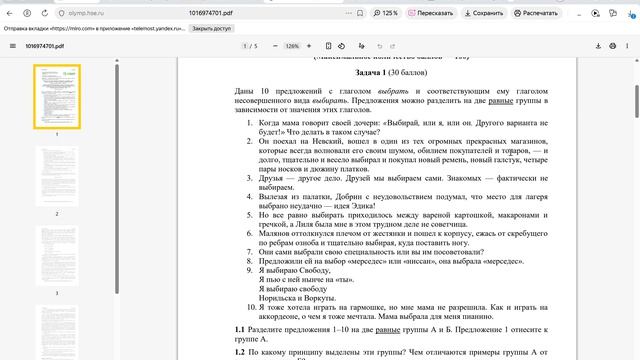
Task: Click the line Я выбираю Свободу
Action: [294, 270]
